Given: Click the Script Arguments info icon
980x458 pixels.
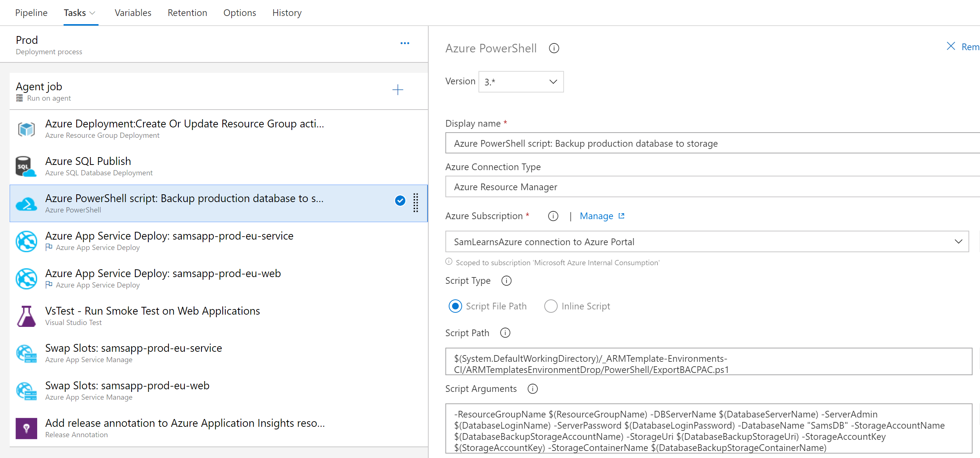Looking at the screenshot, I should coord(533,389).
